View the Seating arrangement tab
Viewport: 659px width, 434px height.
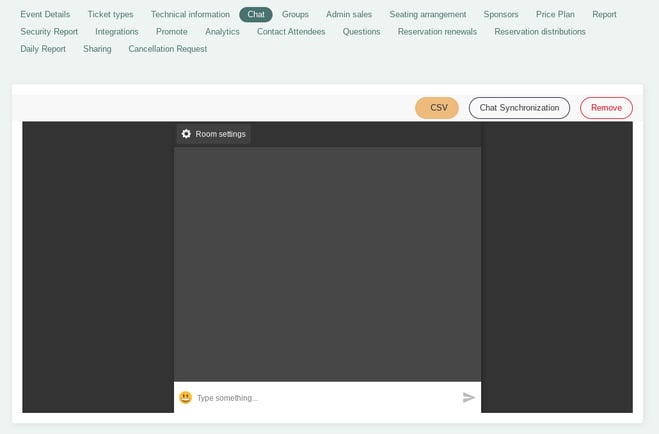click(428, 15)
